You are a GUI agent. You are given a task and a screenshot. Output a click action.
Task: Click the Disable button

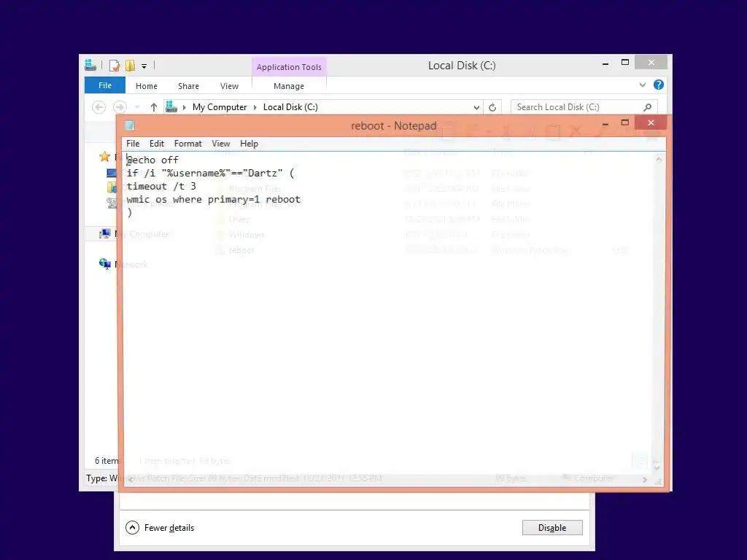click(x=552, y=527)
